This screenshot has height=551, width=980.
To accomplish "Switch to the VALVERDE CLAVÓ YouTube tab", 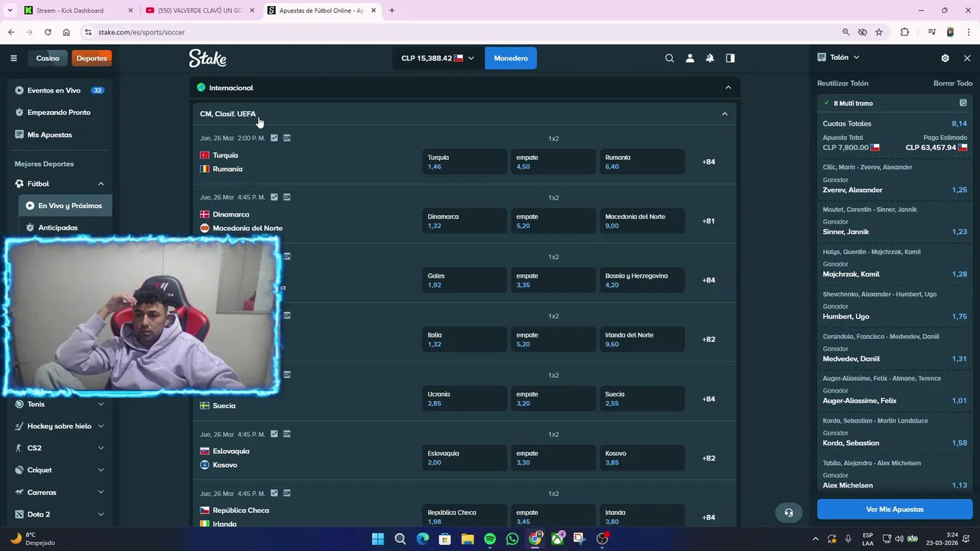I will [199, 11].
